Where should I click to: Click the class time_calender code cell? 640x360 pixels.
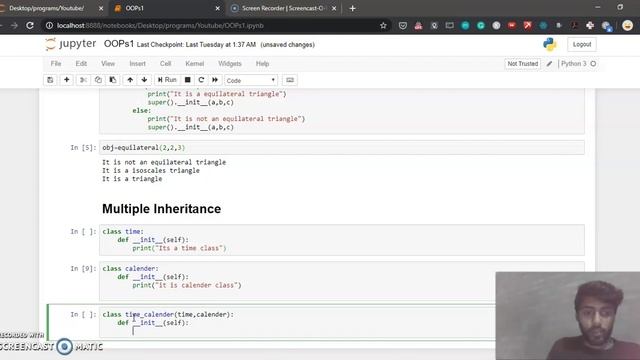tap(297, 322)
